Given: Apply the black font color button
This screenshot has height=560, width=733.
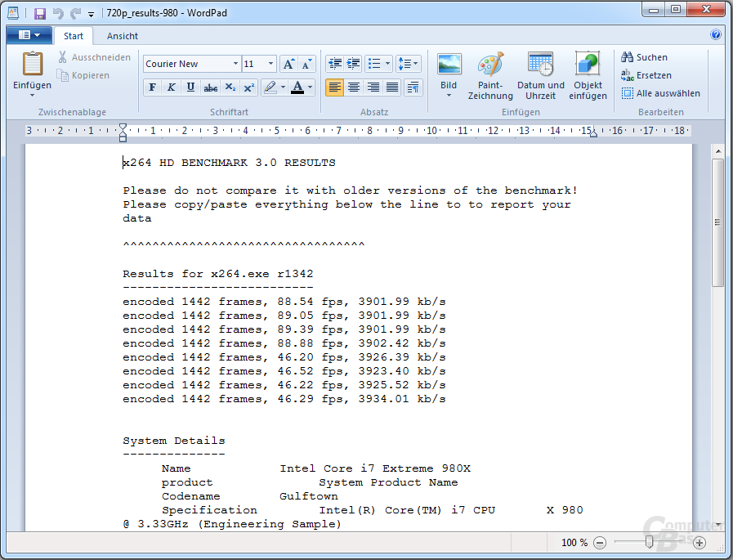Looking at the screenshot, I should point(297,87).
